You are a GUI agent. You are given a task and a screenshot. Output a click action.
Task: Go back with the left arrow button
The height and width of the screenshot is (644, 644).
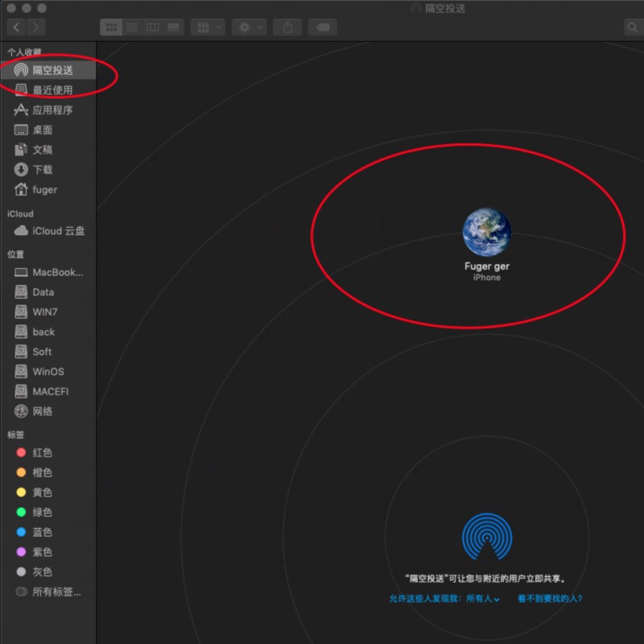pyautogui.click(x=16, y=27)
